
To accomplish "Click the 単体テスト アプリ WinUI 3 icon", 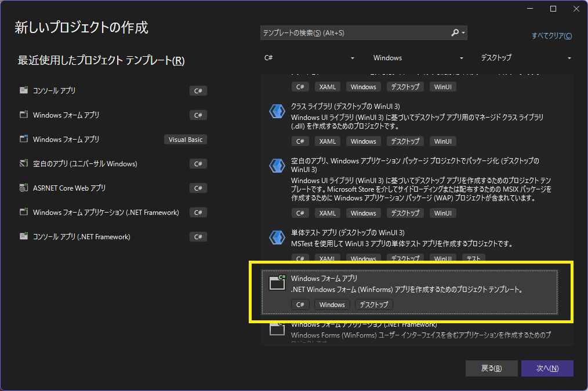I will coord(277,237).
